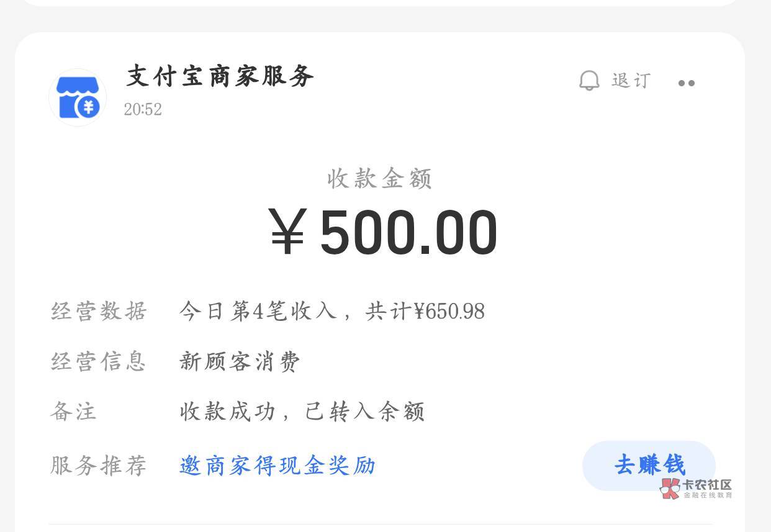
Task: Tap the 新顾客消费 info text
Action: pos(240,361)
